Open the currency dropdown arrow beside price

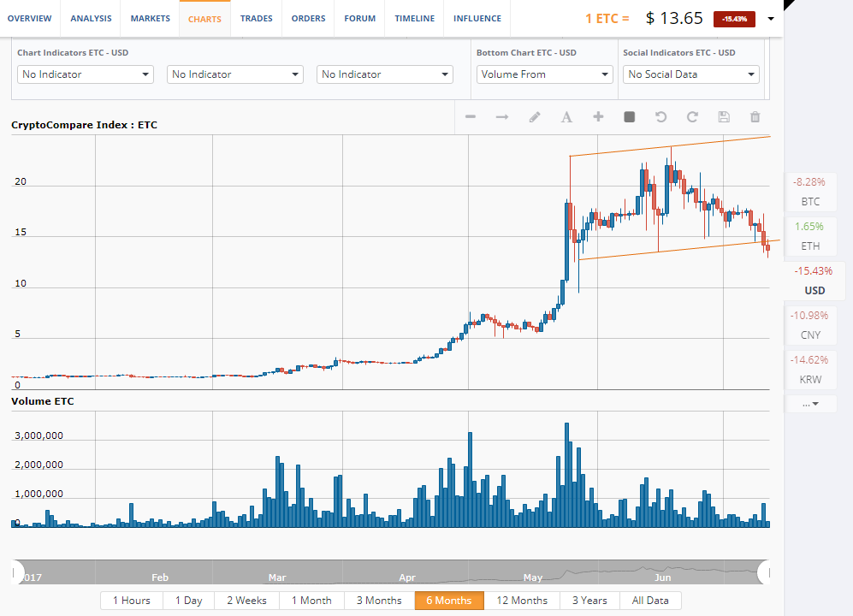772,19
